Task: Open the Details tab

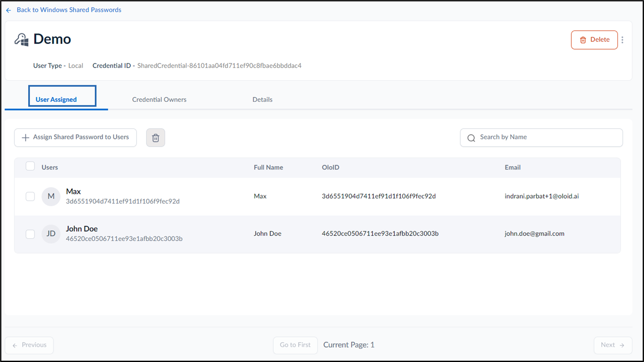Action: (x=262, y=99)
